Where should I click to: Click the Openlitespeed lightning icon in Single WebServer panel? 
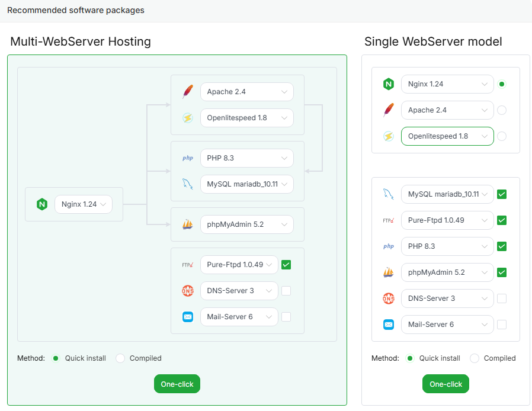click(x=389, y=136)
